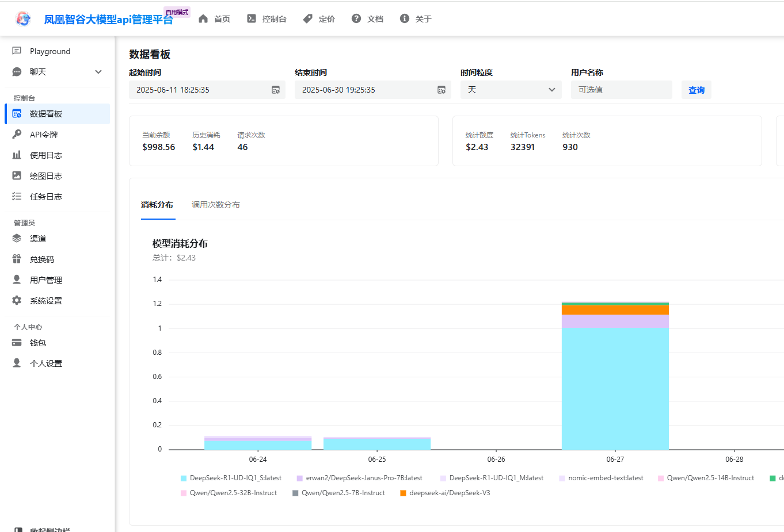Screen dimensions: 784x532
Task: Open the 时间粒度 dropdown
Action: tap(511, 90)
